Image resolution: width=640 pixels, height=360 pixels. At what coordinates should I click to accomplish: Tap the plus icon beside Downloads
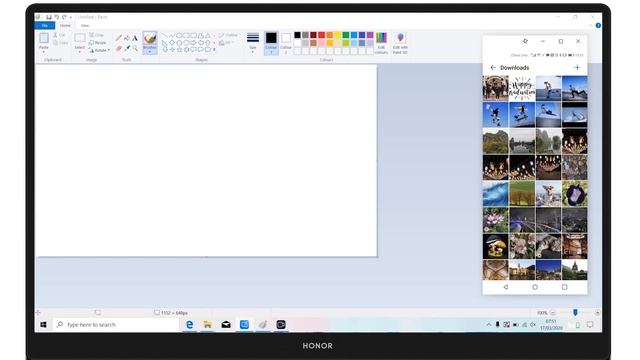[577, 67]
